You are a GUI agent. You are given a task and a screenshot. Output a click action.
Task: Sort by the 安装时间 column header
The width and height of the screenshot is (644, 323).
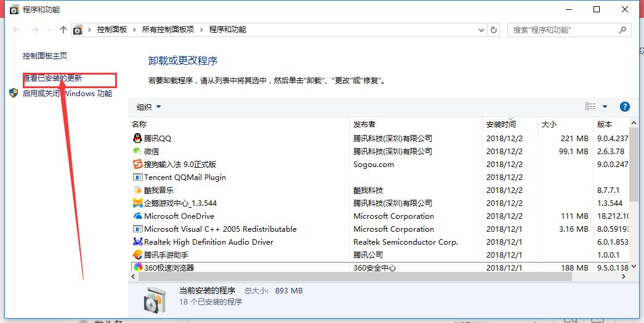point(510,124)
